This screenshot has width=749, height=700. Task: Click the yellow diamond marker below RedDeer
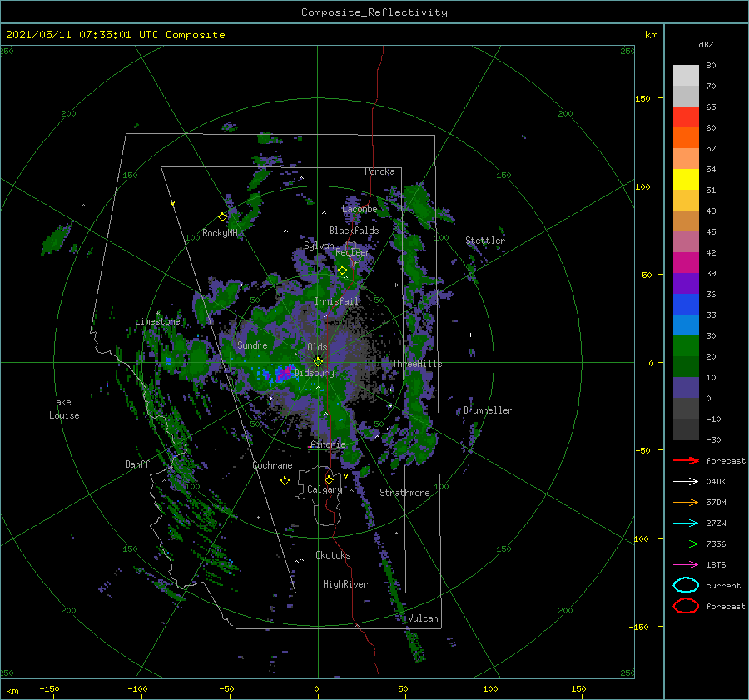click(343, 271)
